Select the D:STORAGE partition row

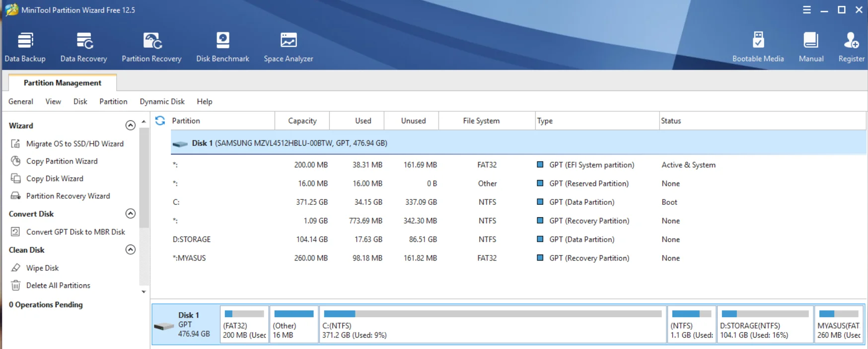pos(518,240)
